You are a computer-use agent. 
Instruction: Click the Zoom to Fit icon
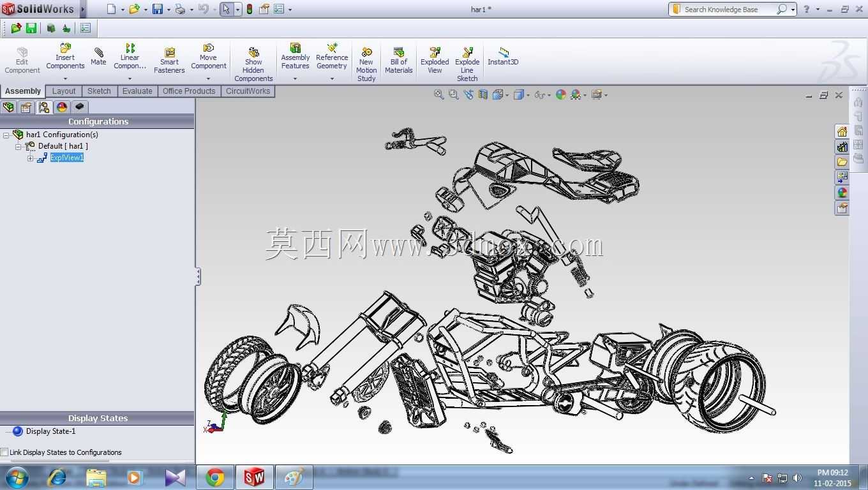click(x=438, y=94)
